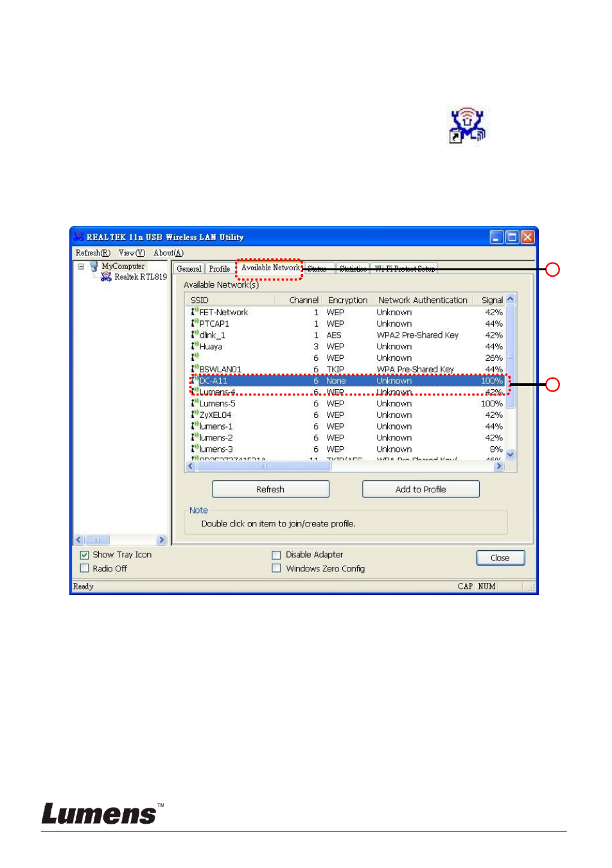Select the dlink_1 SSID entry
This screenshot has width=612, height=868.
[213, 335]
